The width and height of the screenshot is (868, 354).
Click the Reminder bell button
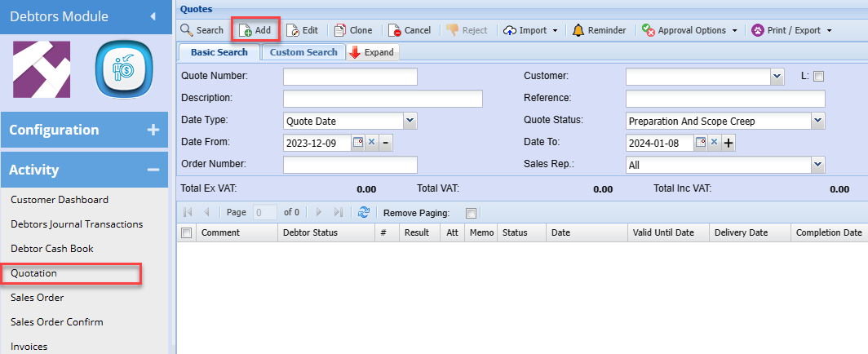pos(600,30)
